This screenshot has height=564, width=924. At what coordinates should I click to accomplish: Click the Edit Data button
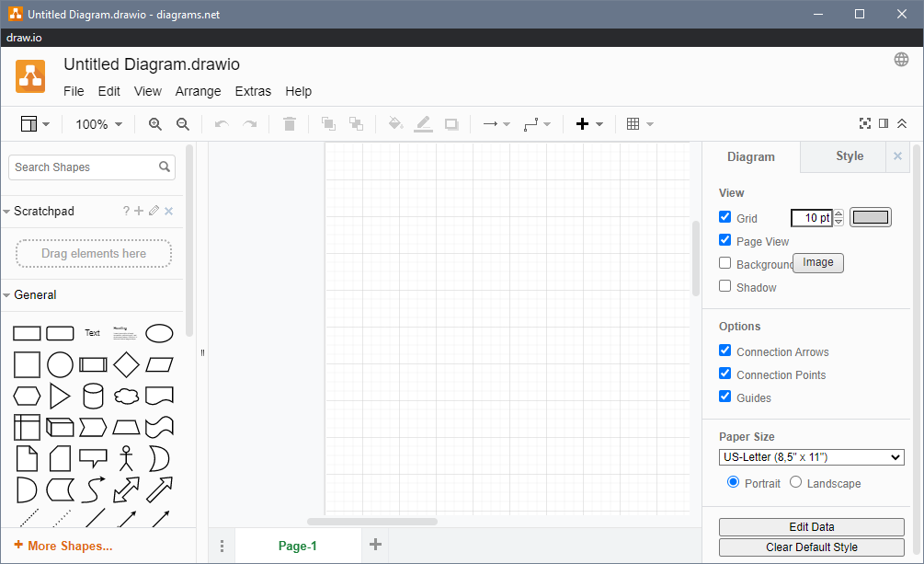click(811, 527)
